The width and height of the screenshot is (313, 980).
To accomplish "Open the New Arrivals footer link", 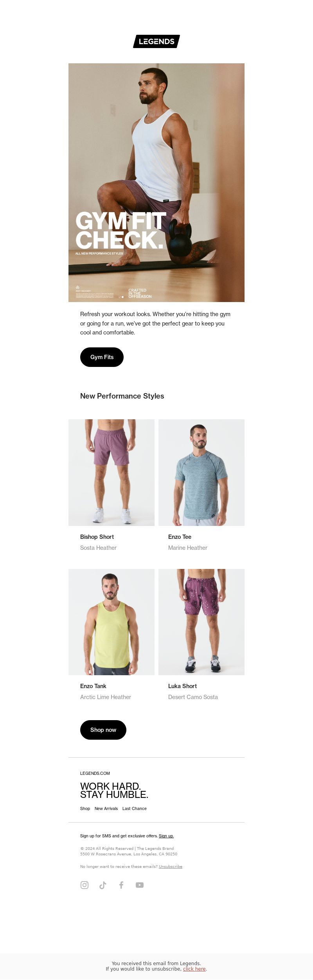I will pyautogui.click(x=106, y=808).
